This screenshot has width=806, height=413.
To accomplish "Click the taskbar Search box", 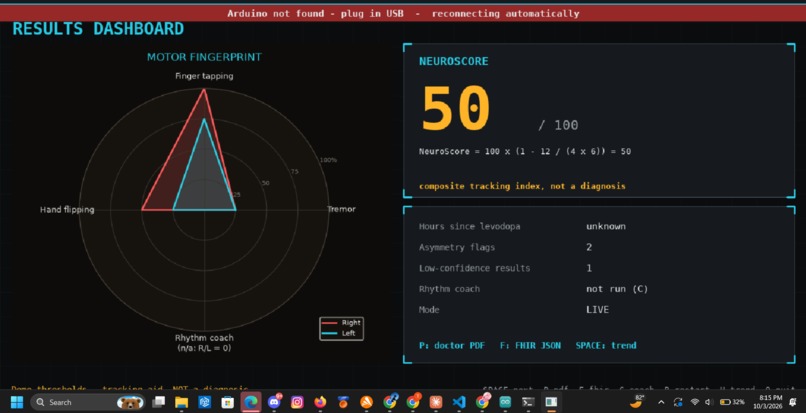I will coord(87,402).
